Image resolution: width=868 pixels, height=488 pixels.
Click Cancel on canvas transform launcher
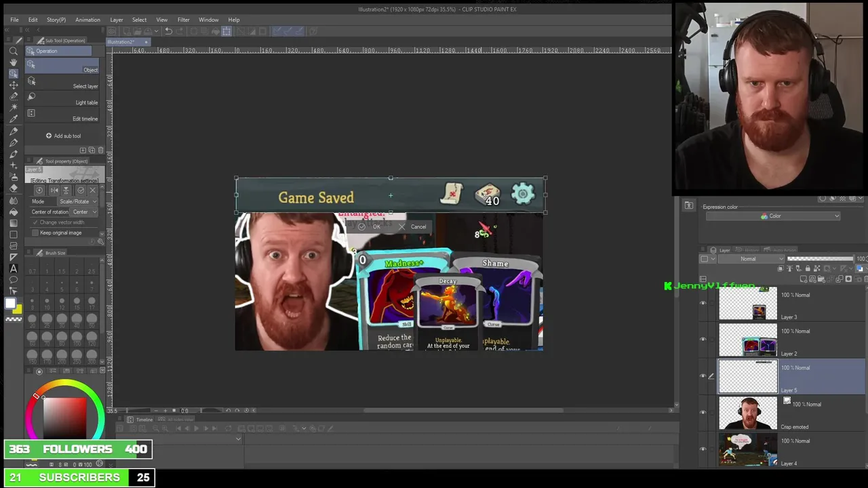click(x=413, y=227)
